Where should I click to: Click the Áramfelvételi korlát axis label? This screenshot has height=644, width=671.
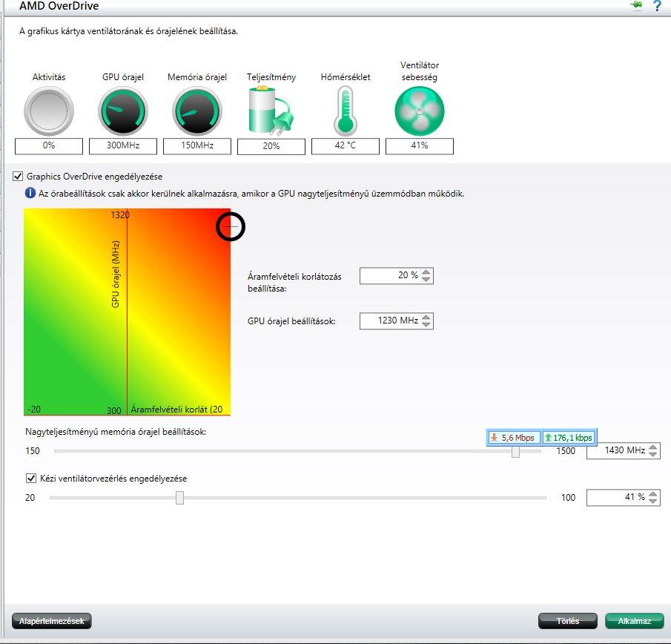point(176,410)
